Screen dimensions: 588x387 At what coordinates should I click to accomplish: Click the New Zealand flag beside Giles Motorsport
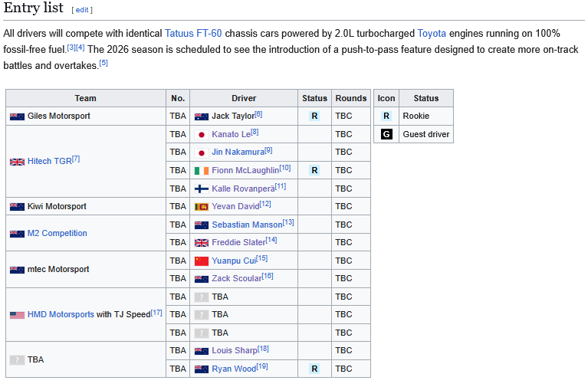(x=17, y=116)
